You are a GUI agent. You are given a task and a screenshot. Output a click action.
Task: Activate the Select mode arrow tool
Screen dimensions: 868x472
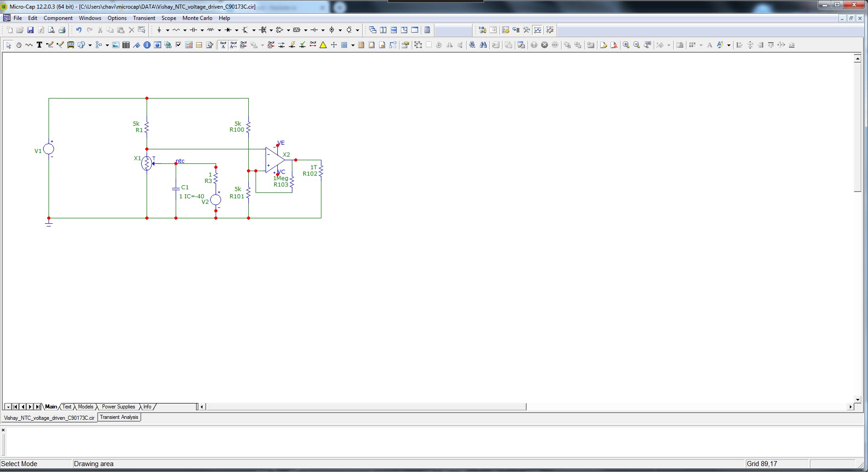tap(8, 45)
